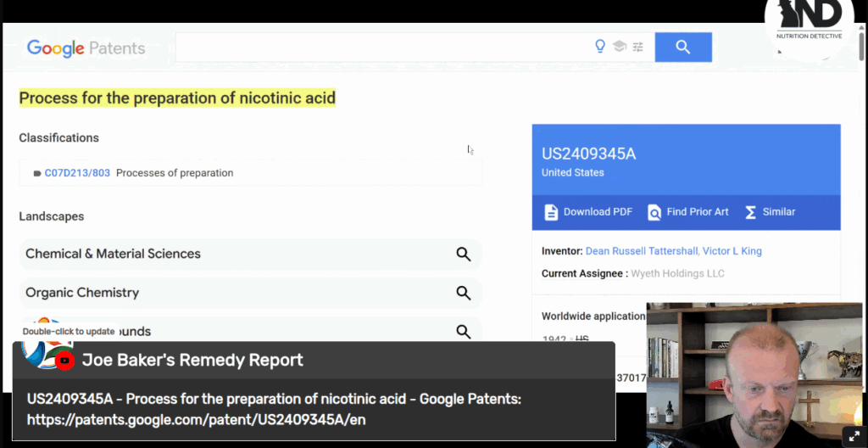
Task: Open inventor Dean Russell Tattershall link
Action: (642, 251)
